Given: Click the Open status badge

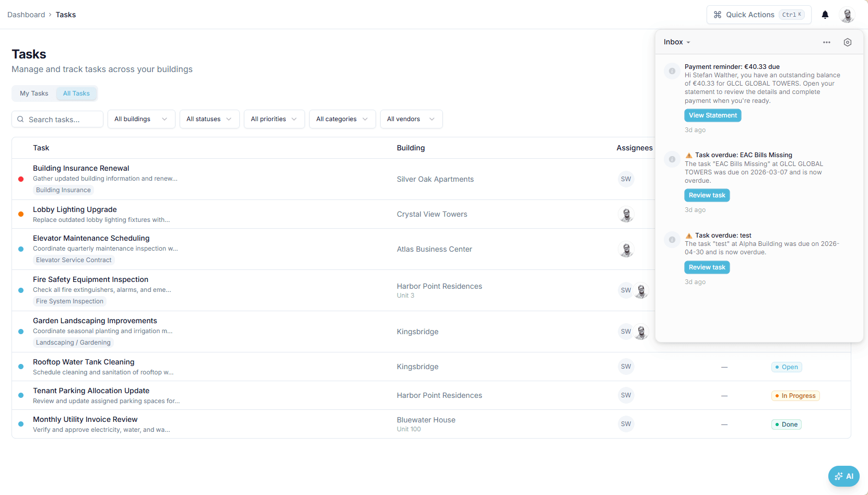Looking at the screenshot, I should coord(787,367).
